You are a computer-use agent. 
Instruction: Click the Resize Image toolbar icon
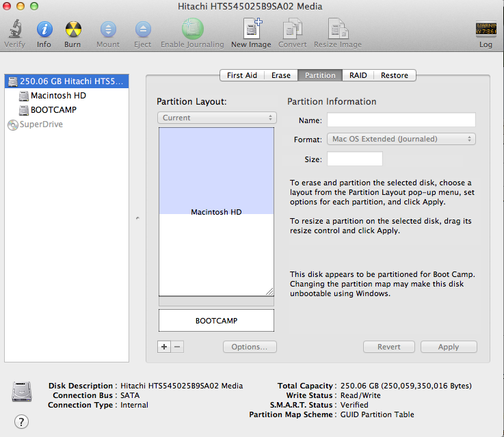click(338, 28)
